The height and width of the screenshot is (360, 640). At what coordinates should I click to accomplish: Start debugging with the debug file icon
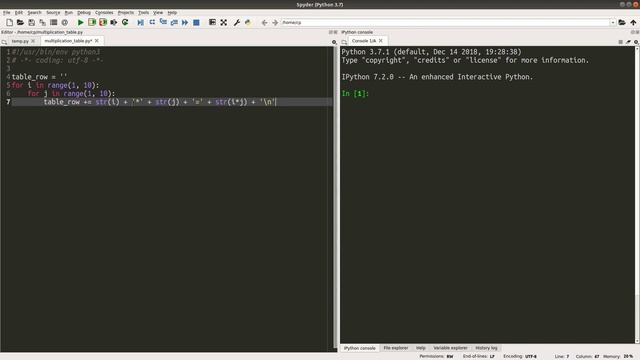[x=140, y=22]
